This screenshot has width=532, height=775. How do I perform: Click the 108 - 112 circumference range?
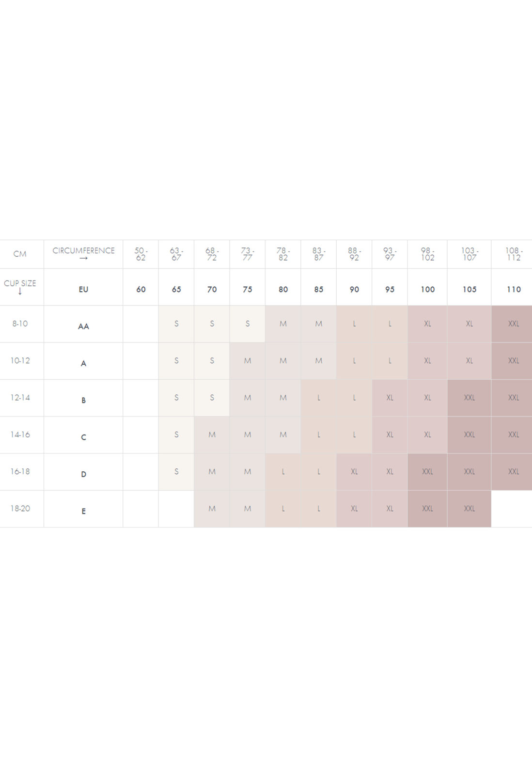[x=513, y=254]
